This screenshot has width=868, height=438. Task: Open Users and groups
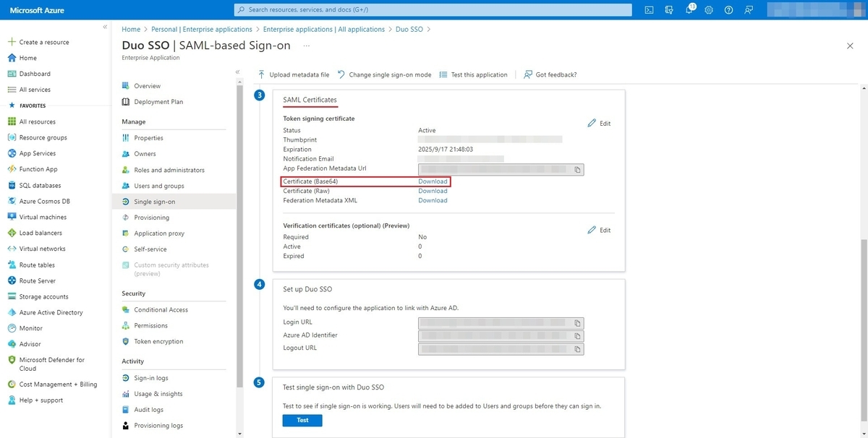159,186
